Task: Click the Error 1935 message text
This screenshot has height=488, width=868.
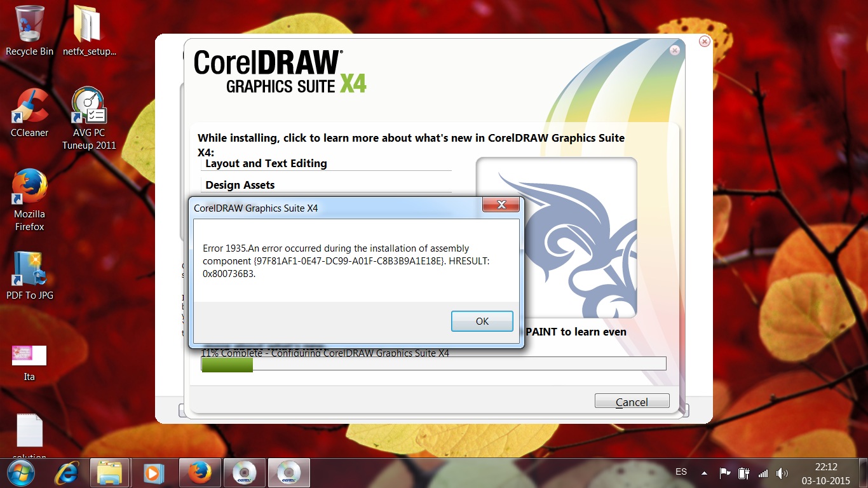Action: [346, 261]
